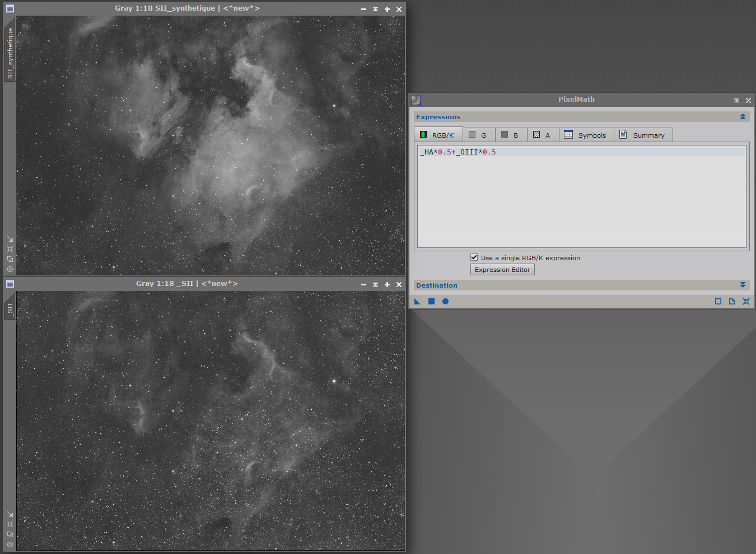Click overlapping squares icon in SII_synthetique window
This screenshot has width=756, height=554.
pos(10,259)
